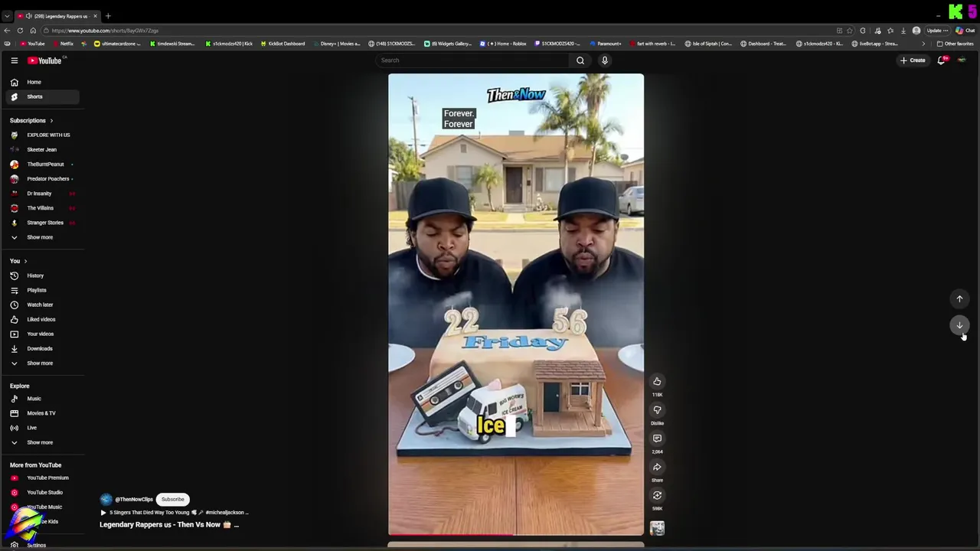Screen dimensions: 980x551
Task: Activate voice search microphone
Action: pyautogui.click(x=605, y=60)
